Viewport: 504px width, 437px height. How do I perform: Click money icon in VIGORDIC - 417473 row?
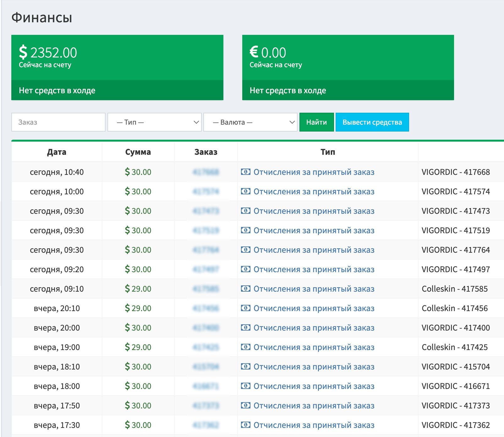[x=245, y=211]
